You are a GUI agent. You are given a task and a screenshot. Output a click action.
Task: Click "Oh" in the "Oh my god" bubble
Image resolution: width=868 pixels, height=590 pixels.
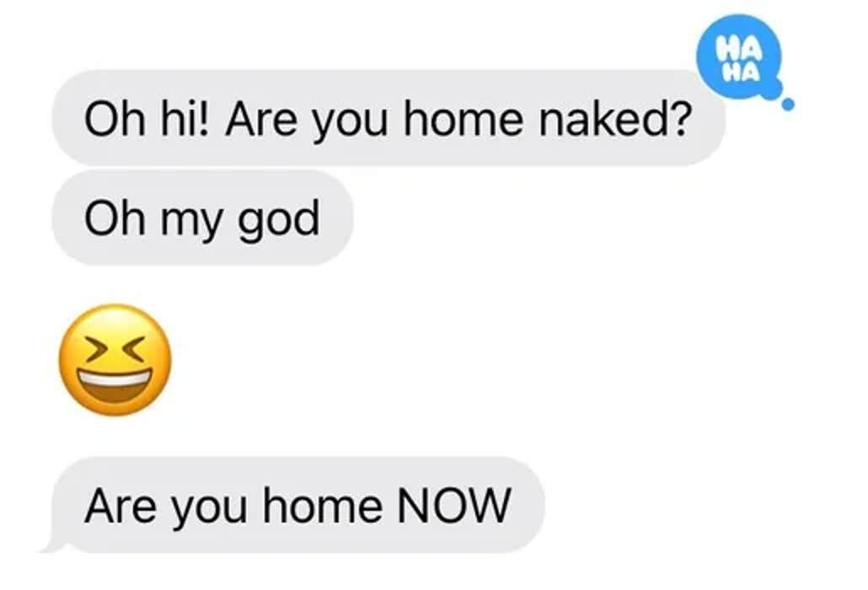[x=114, y=217]
